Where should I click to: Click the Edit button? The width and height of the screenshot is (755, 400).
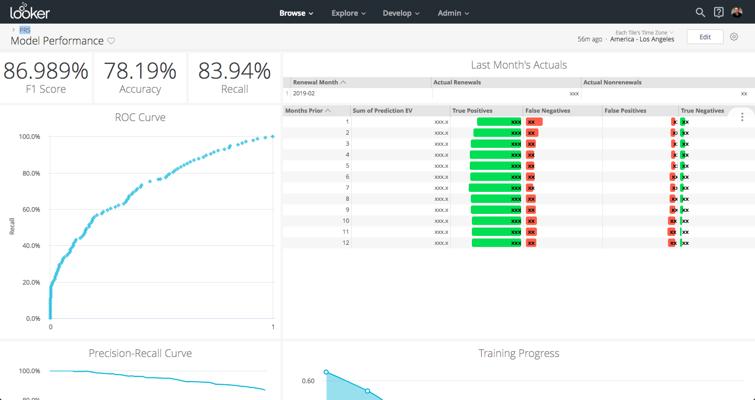coord(705,37)
